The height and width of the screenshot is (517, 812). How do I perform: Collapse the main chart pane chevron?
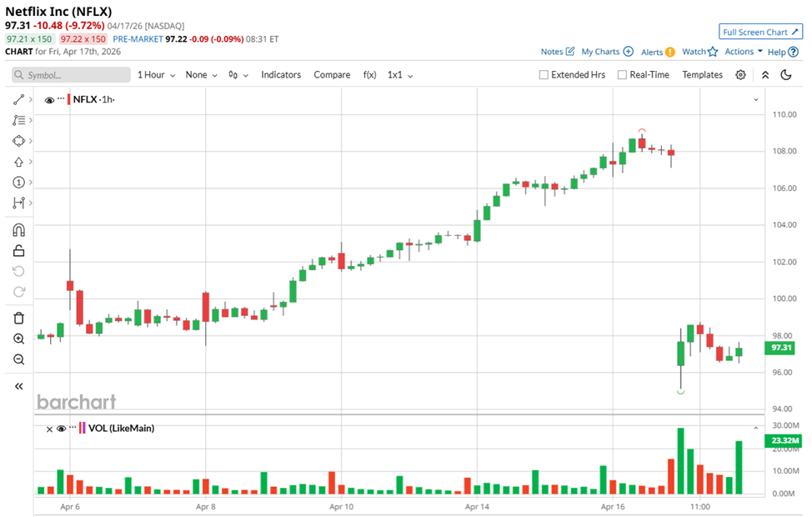(756, 99)
